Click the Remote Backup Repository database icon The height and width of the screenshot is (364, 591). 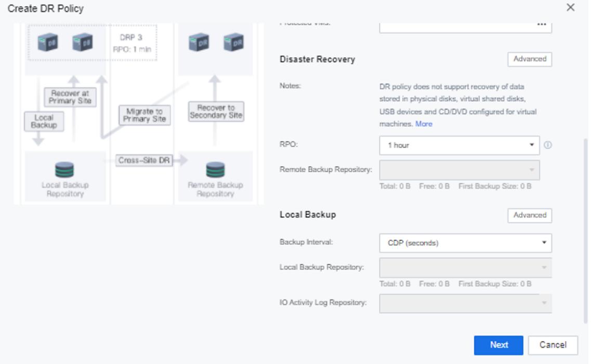[215, 169]
